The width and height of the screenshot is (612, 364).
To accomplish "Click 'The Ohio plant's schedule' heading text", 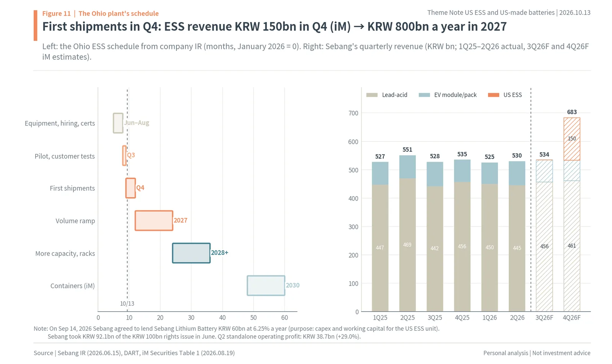I will click(119, 13).
